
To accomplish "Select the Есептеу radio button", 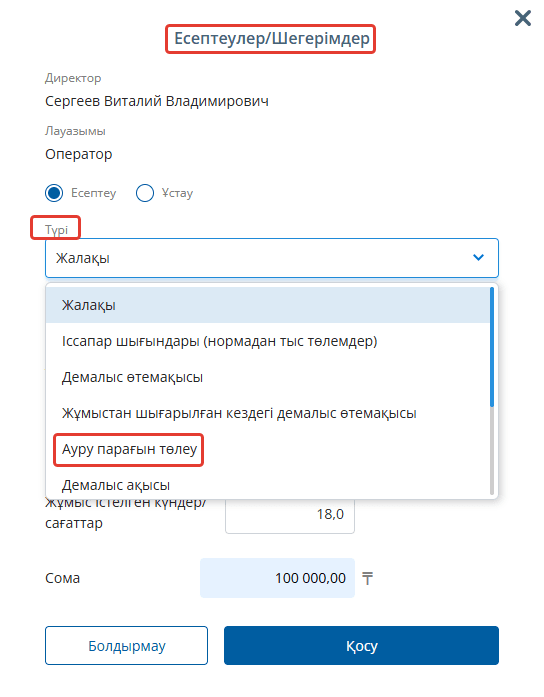I will [54, 193].
